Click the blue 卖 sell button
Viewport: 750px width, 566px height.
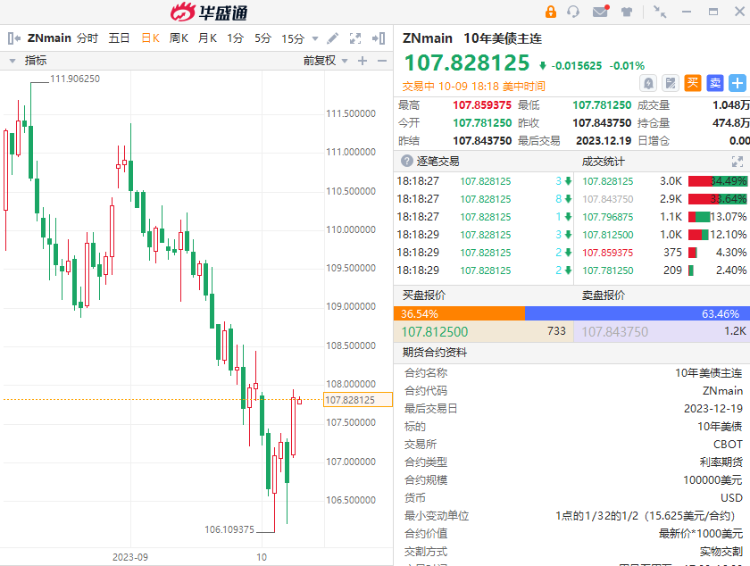pyautogui.click(x=715, y=82)
